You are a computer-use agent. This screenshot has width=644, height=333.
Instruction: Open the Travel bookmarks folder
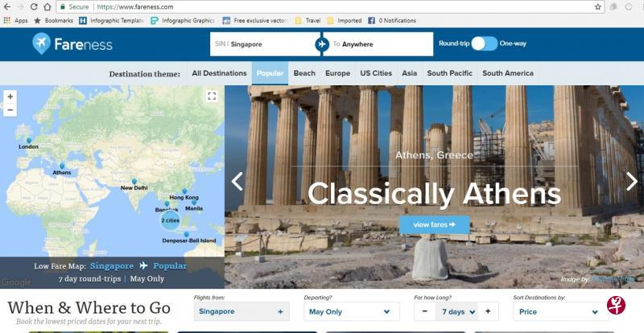tap(308, 20)
